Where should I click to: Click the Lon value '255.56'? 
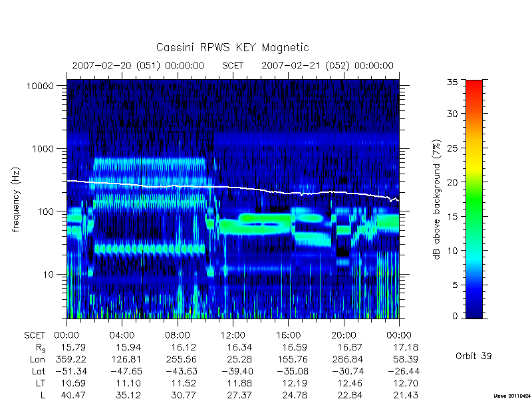(182, 359)
